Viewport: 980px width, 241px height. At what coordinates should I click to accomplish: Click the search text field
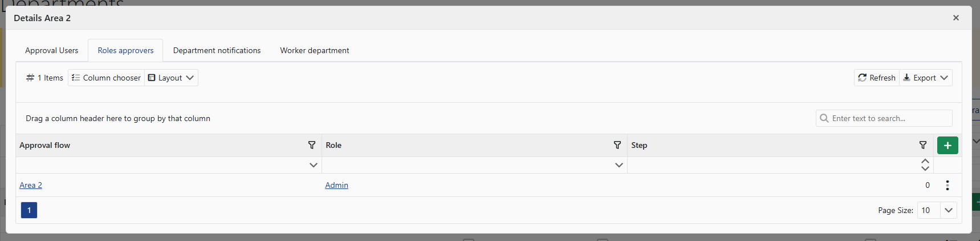[889, 118]
